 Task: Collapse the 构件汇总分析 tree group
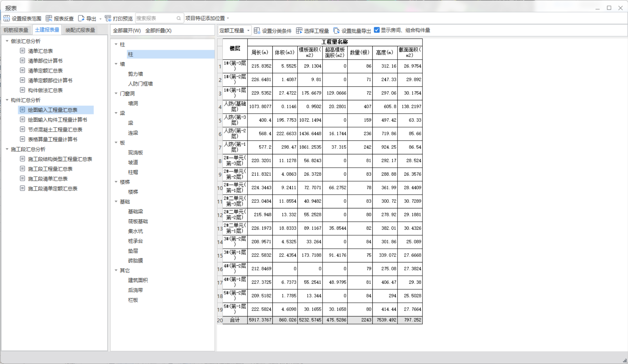(x=7, y=100)
